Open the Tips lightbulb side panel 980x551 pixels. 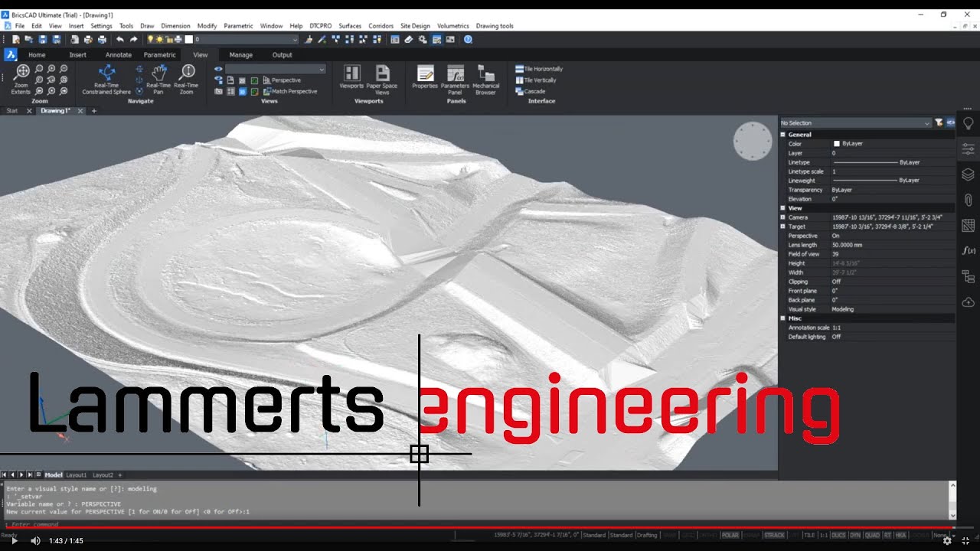click(968, 124)
